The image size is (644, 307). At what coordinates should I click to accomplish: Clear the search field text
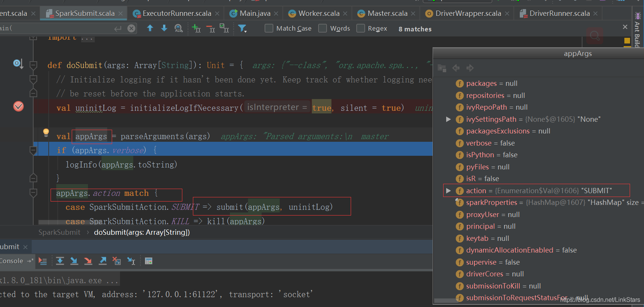pyautogui.click(x=131, y=28)
